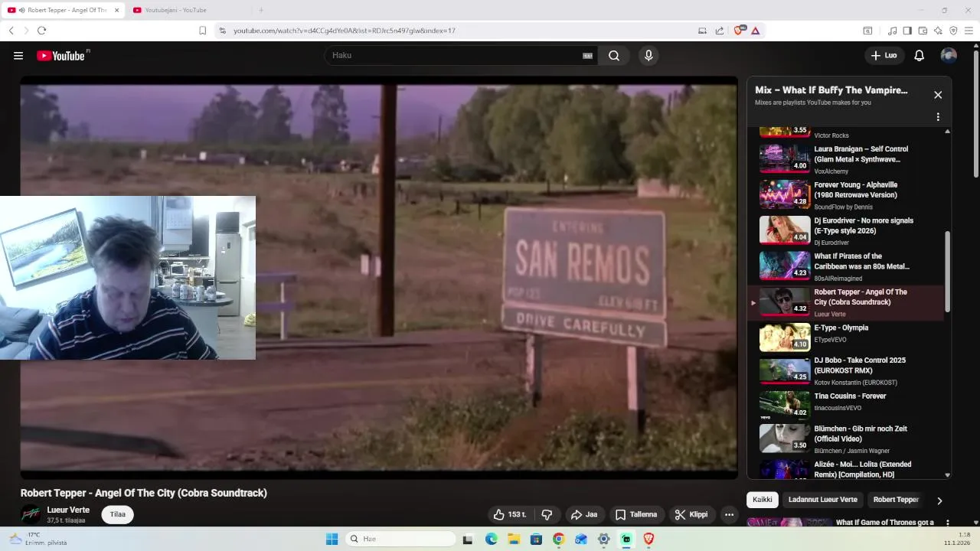Switch to the Robert Tepper browser tab

click(64, 10)
